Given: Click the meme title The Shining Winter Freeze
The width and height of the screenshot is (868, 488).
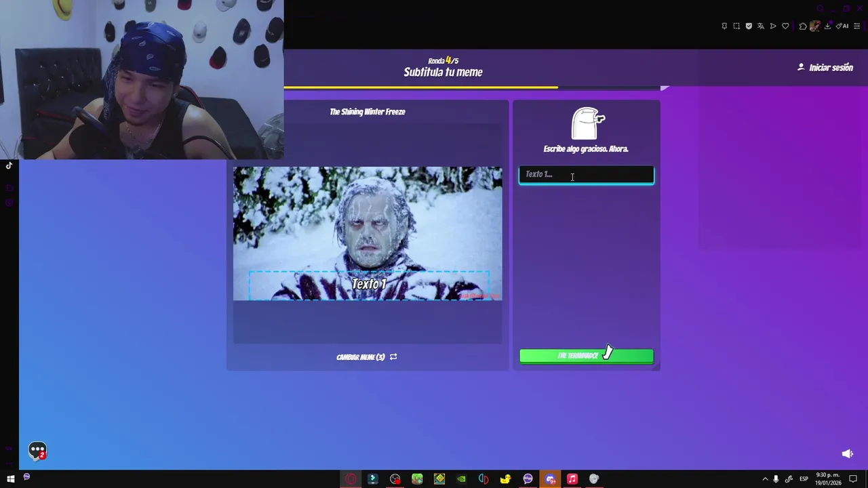Looking at the screenshot, I should (x=368, y=112).
